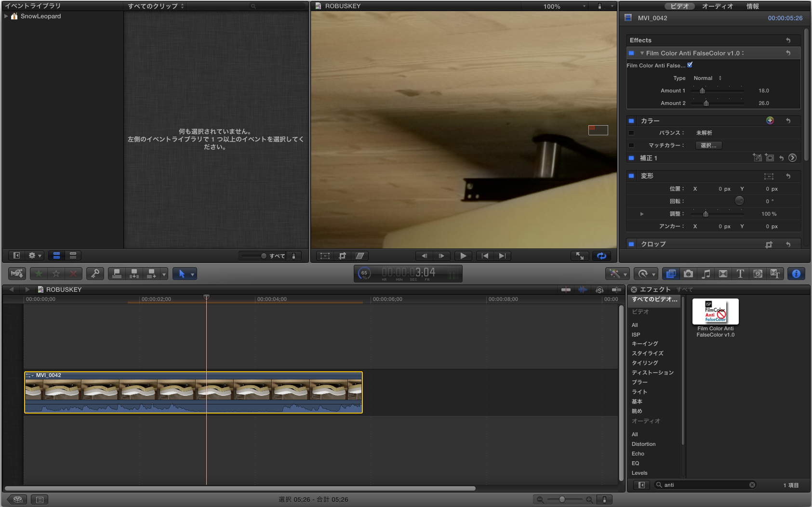Jump to next edit point
Image resolution: width=812 pixels, height=507 pixels.
[502, 256]
